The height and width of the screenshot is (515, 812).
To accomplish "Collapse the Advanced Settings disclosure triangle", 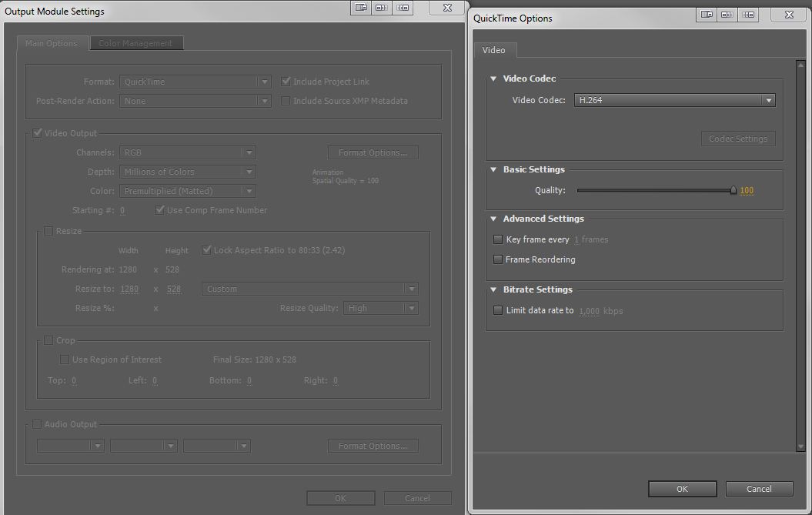I will tap(493, 219).
